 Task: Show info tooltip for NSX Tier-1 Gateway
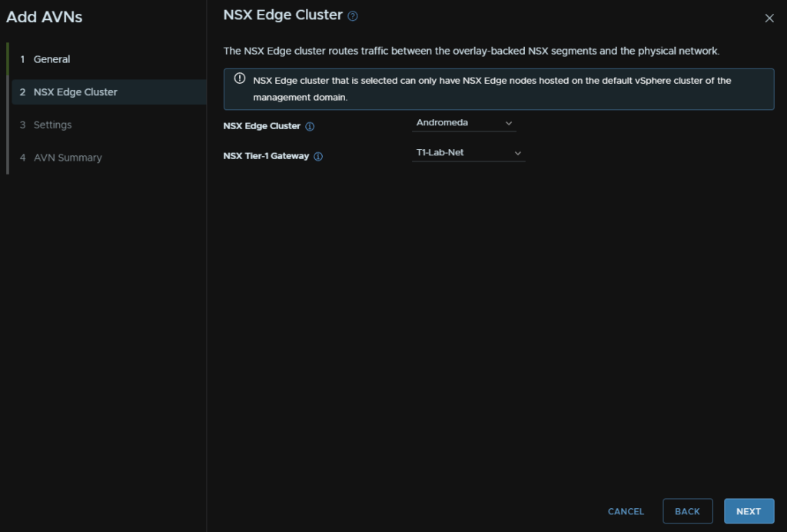pos(318,157)
